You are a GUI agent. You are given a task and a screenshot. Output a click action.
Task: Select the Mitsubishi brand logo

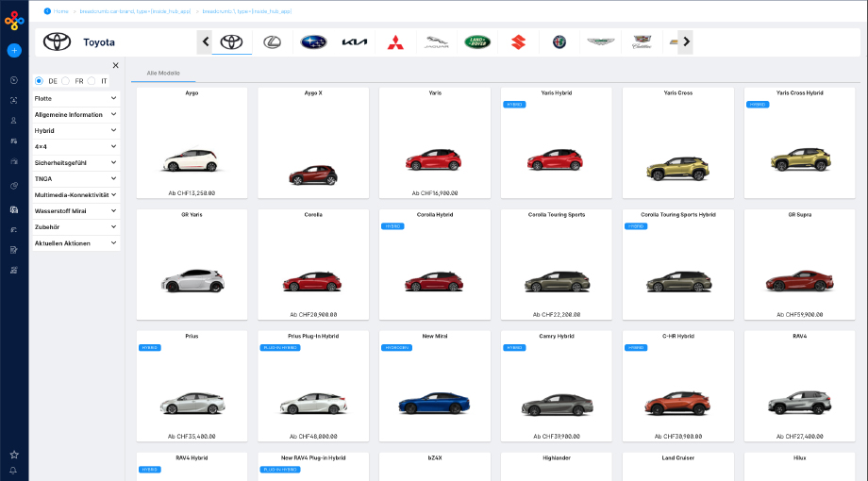coord(395,42)
